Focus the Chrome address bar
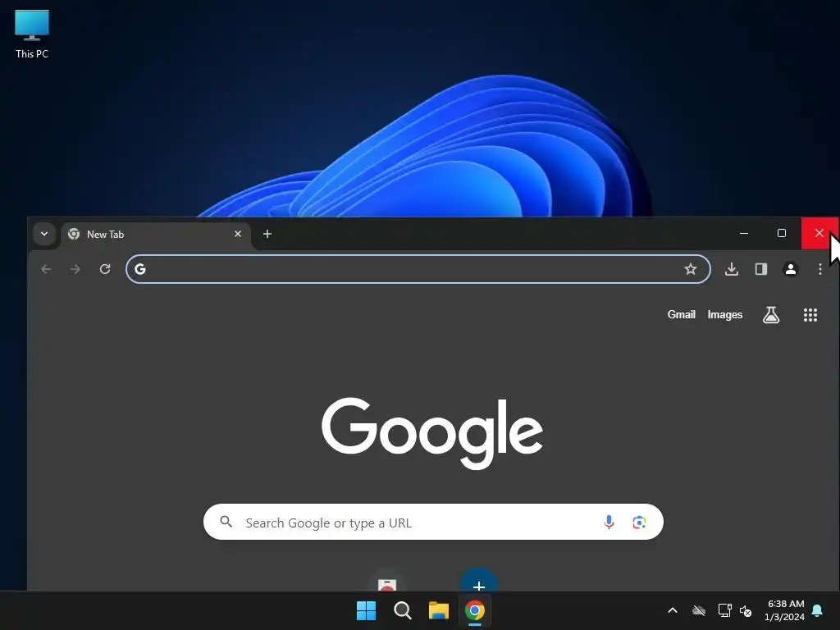Viewport: 840px width, 630px height. coord(418,269)
